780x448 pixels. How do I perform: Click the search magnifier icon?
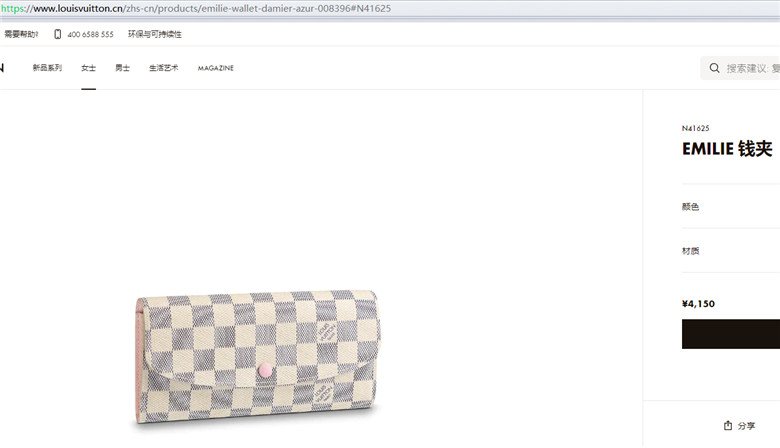point(714,68)
